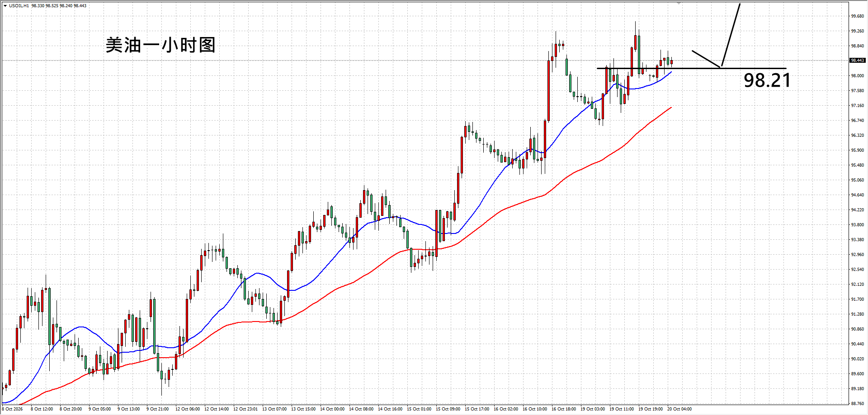Click the 9 Oct 13:00 time label
The height and width of the screenshot is (415, 868).
coord(128,409)
